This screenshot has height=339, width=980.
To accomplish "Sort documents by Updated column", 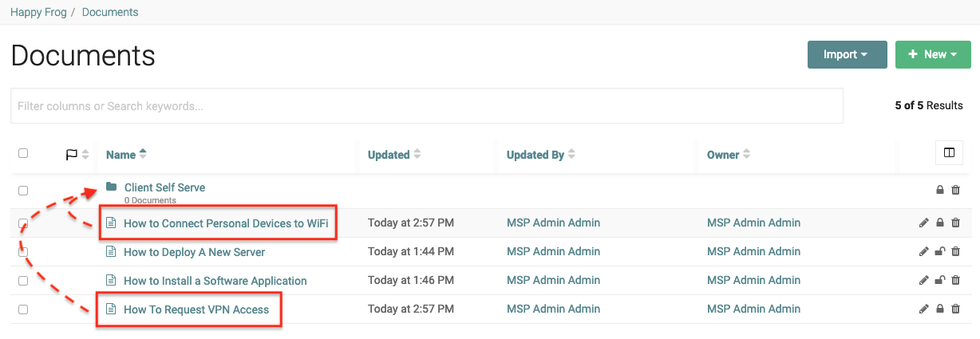I will 389,155.
